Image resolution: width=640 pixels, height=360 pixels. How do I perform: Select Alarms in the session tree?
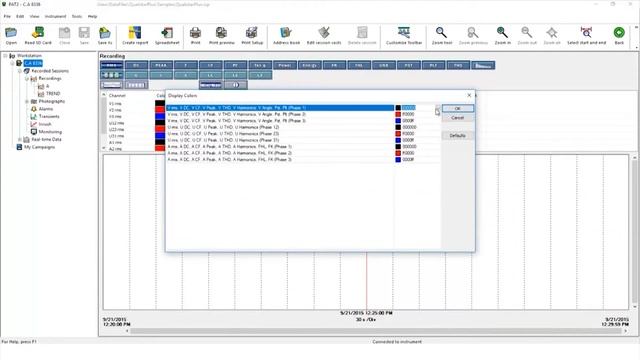pyautogui.click(x=46, y=109)
